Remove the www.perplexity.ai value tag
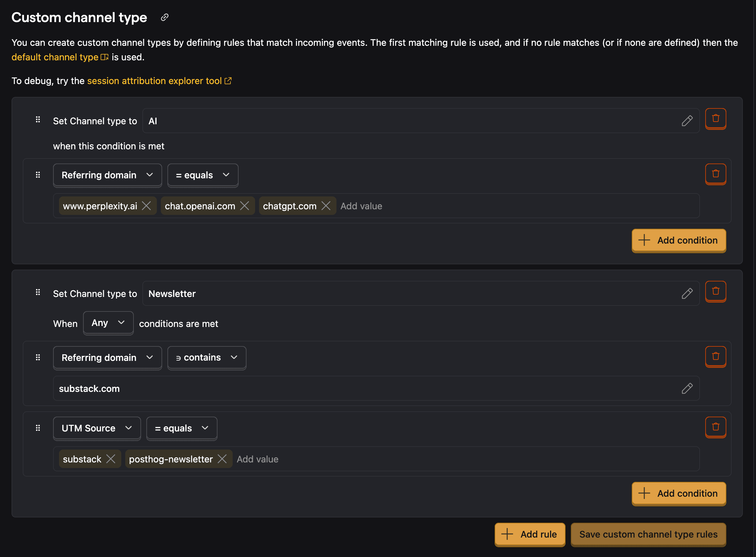This screenshot has height=557, width=756. coord(146,206)
